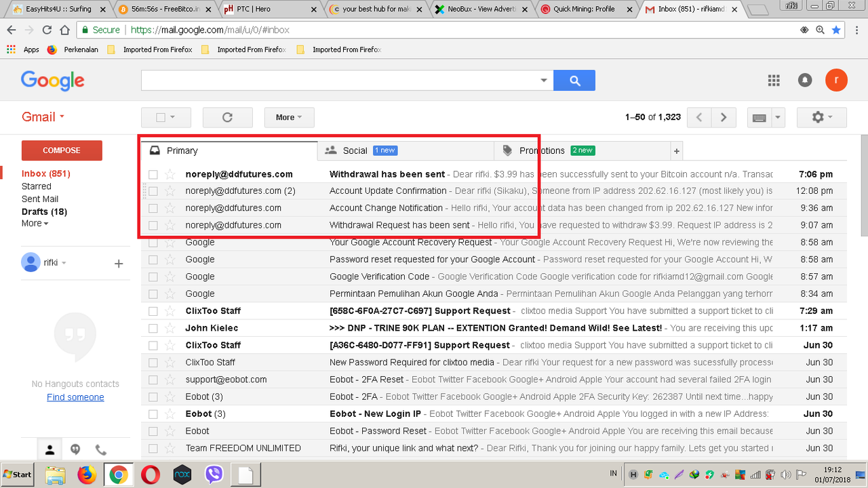
Task: Launch Nox app from the taskbar
Action: click(x=182, y=475)
